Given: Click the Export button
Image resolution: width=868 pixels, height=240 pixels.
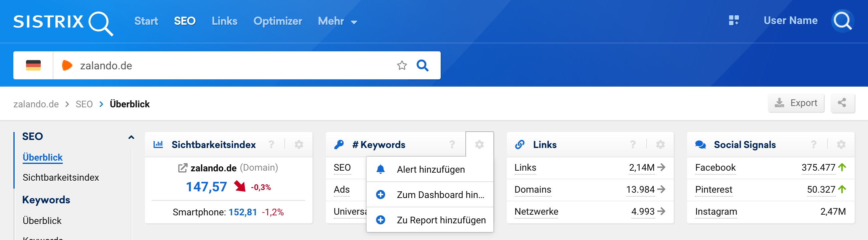Looking at the screenshot, I should point(796,103).
